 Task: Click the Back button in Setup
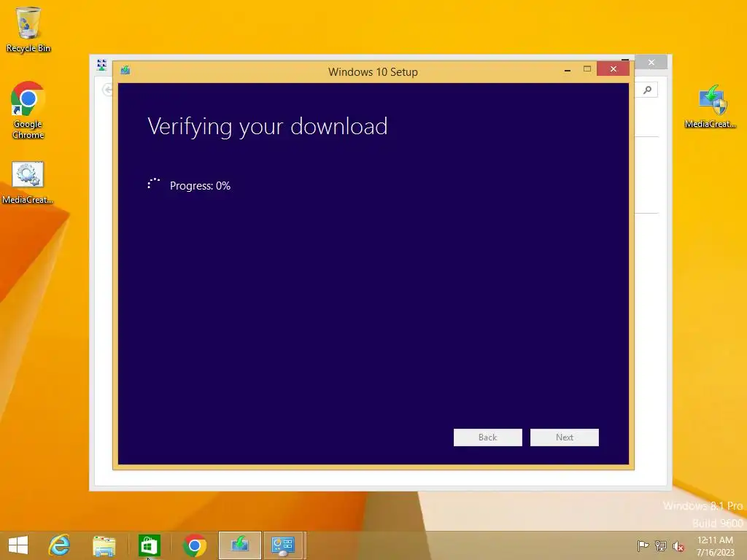pyautogui.click(x=487, y=437)
